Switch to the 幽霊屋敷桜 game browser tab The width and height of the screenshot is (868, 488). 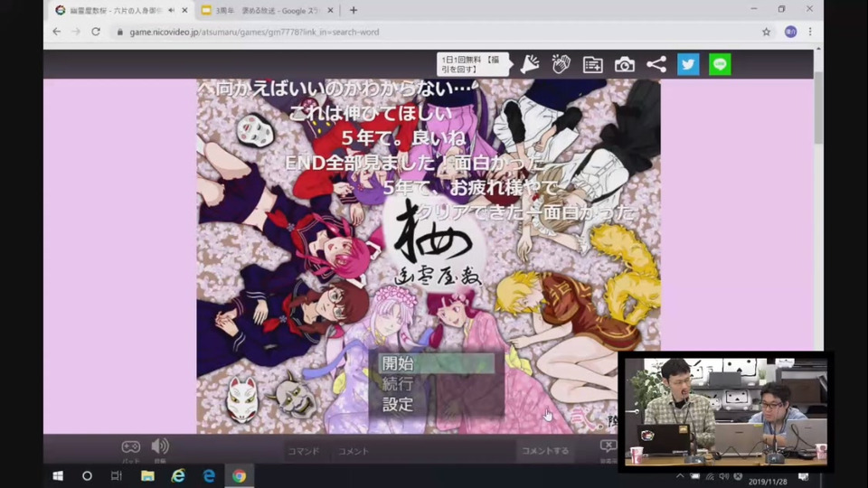click(x=116, y=10)
